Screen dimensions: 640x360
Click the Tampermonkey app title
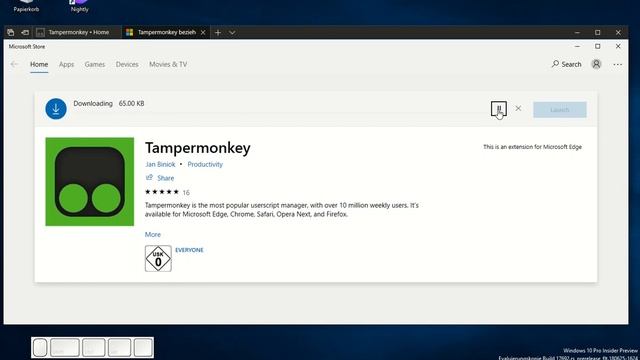(198, 148)
